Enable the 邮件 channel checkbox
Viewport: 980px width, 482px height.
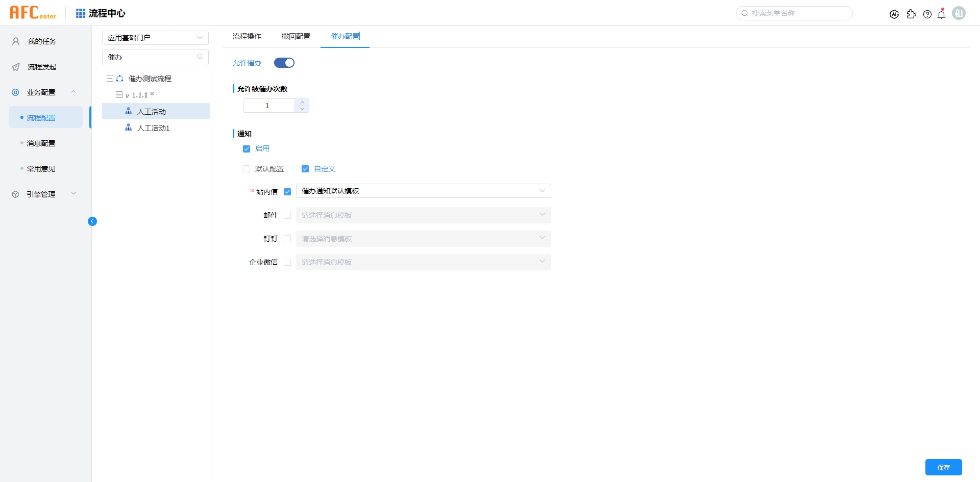[287, 215]
